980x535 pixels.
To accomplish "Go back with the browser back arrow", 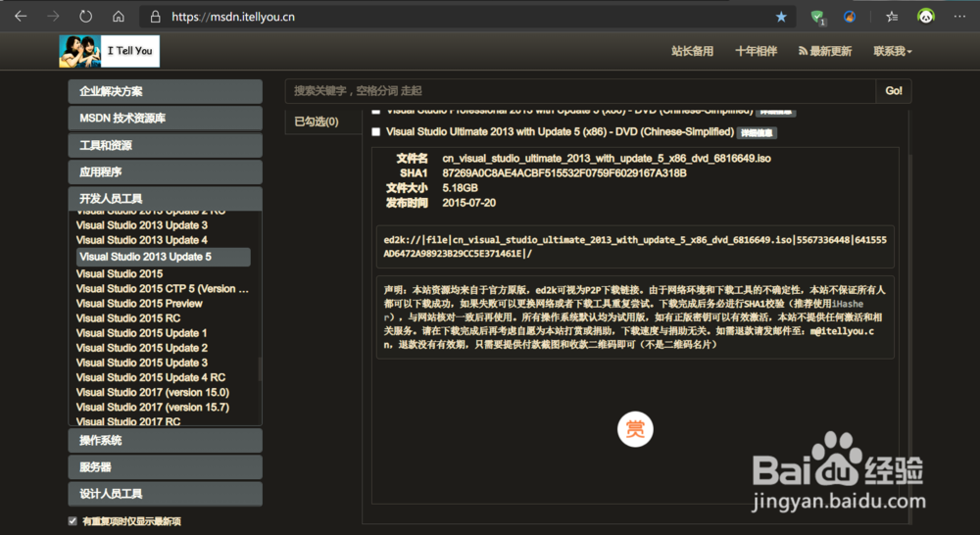I will 21,17.
